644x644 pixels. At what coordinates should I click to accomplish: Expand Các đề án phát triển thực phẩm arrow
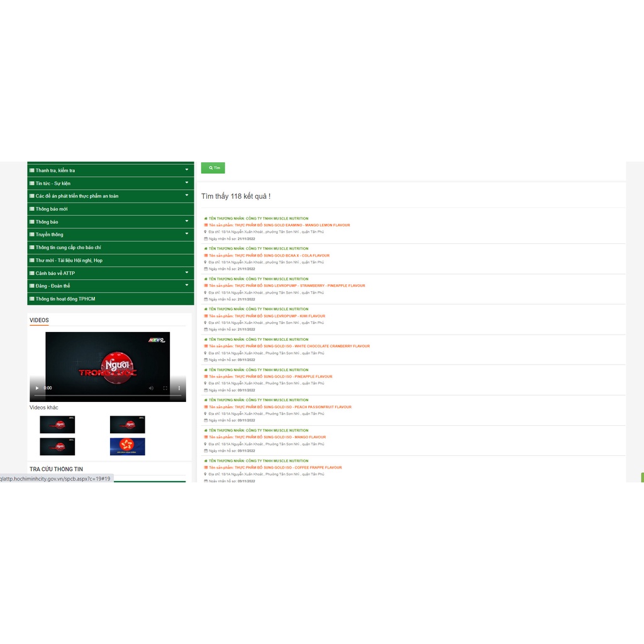187,196
